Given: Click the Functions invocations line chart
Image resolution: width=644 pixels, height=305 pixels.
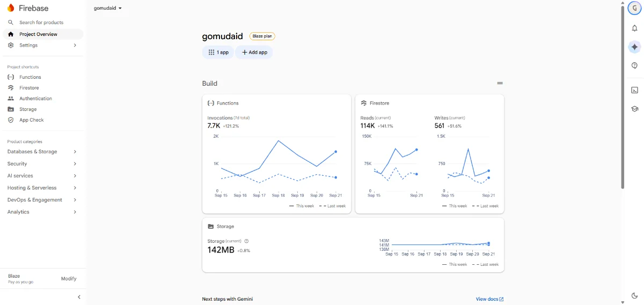Looking at the screenshot, I should [277, 165].
